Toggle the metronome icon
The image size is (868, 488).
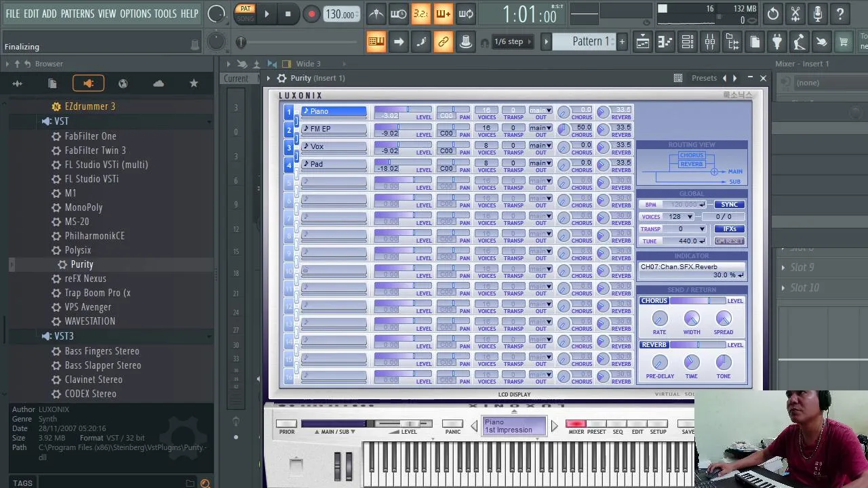point(376,14)
